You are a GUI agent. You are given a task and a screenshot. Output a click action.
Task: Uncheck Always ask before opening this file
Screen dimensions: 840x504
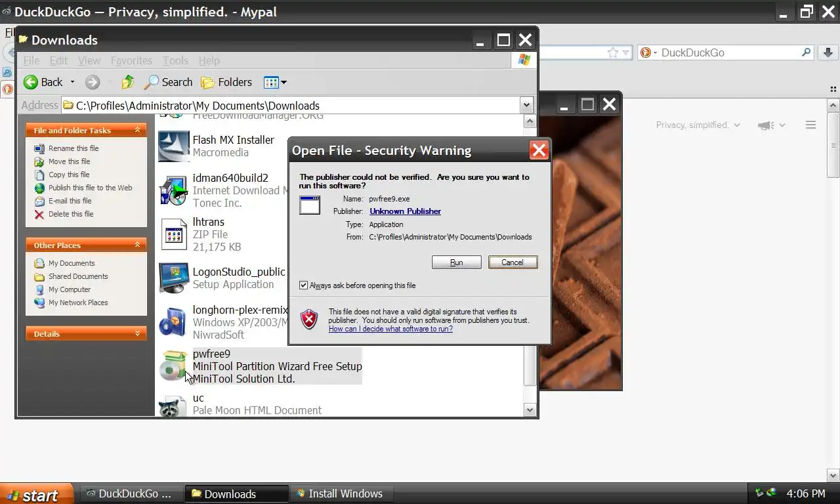coord(303,285)
